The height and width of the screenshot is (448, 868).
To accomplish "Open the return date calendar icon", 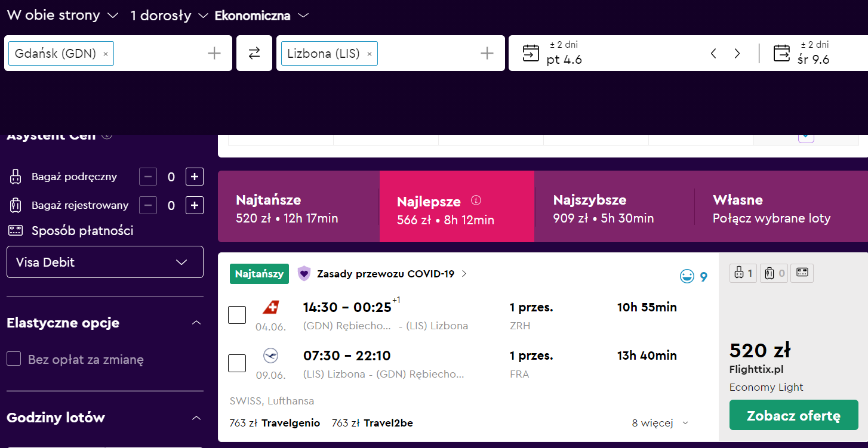I will (x=781, y=53).
